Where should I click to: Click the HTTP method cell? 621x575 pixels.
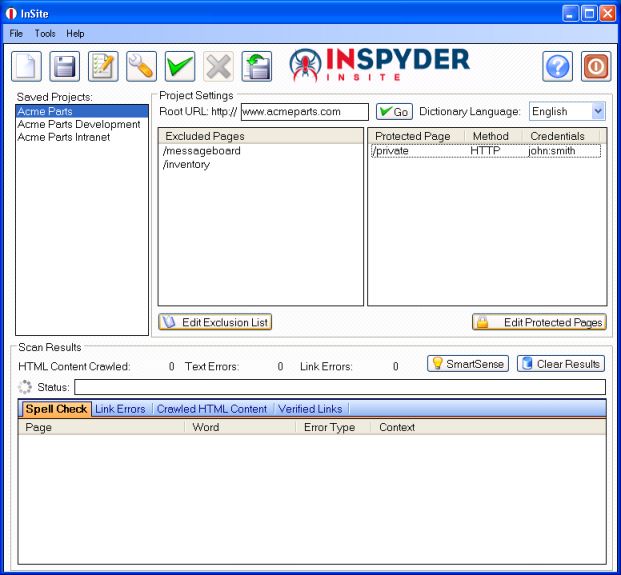485,151
